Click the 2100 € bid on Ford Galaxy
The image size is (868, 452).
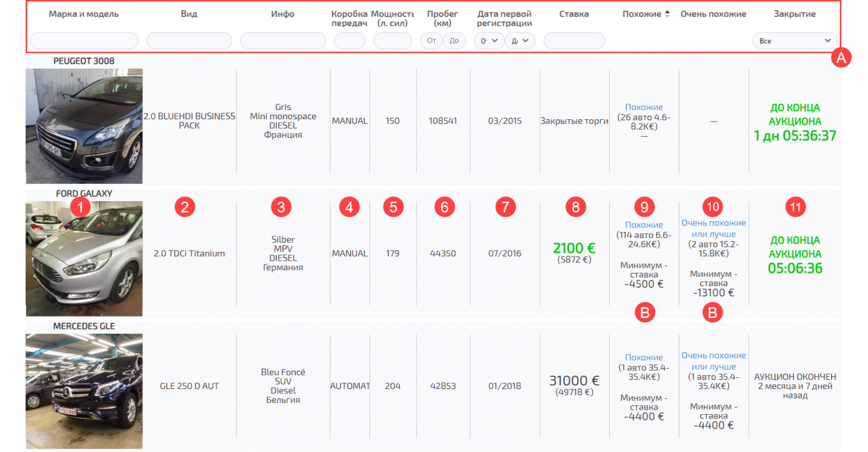point(574,248)
